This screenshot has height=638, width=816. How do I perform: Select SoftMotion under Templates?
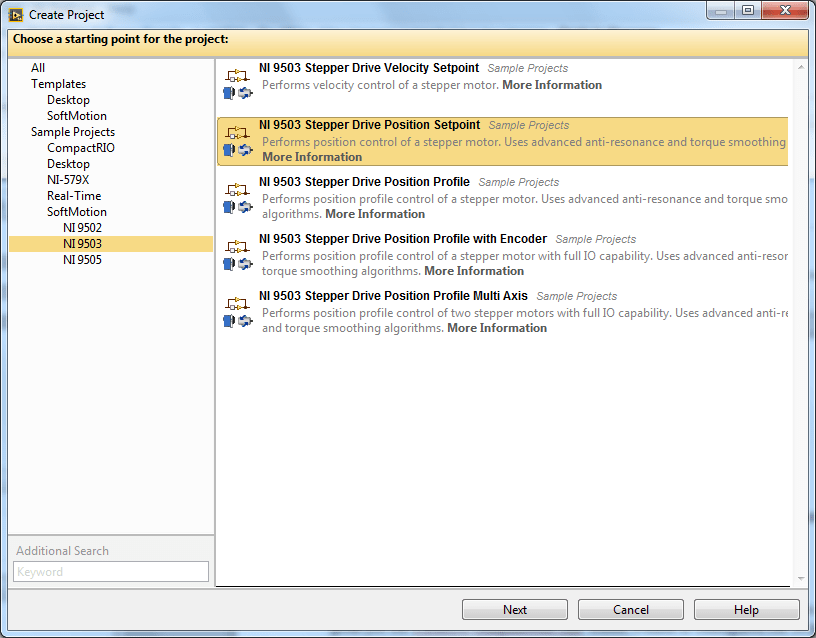click(76, 116)
